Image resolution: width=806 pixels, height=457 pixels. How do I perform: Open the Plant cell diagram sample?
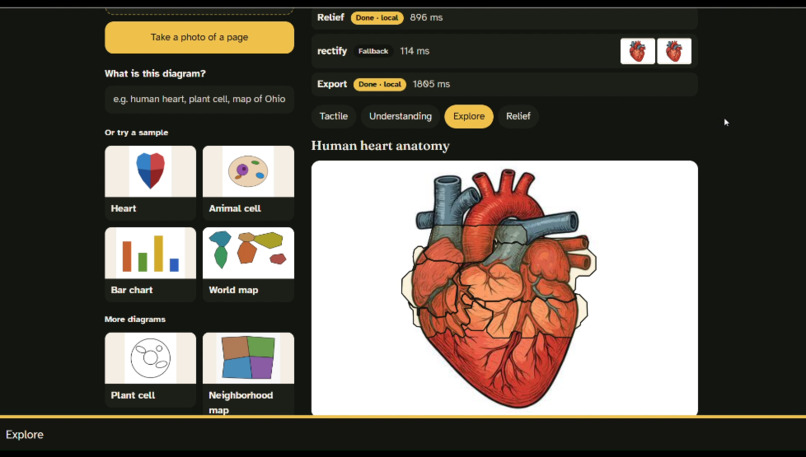point(150,370)
